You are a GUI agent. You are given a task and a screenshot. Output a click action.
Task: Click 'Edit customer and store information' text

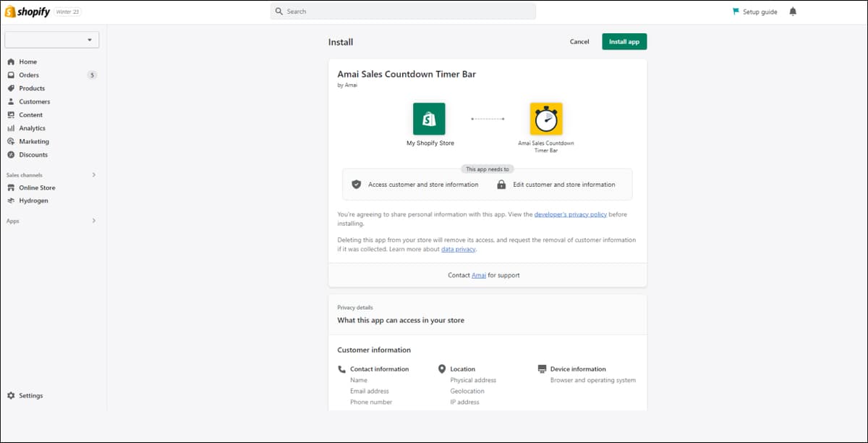(x=564, y=185)
